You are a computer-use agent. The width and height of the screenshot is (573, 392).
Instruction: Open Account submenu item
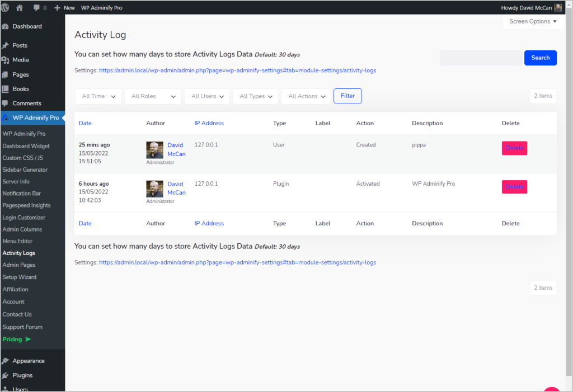coord(13,302)
